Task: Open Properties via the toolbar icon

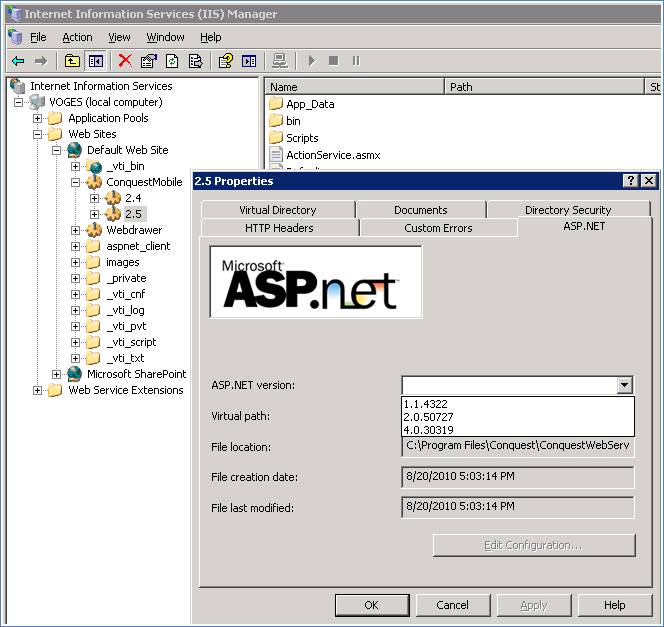Action: click(149, 61)
